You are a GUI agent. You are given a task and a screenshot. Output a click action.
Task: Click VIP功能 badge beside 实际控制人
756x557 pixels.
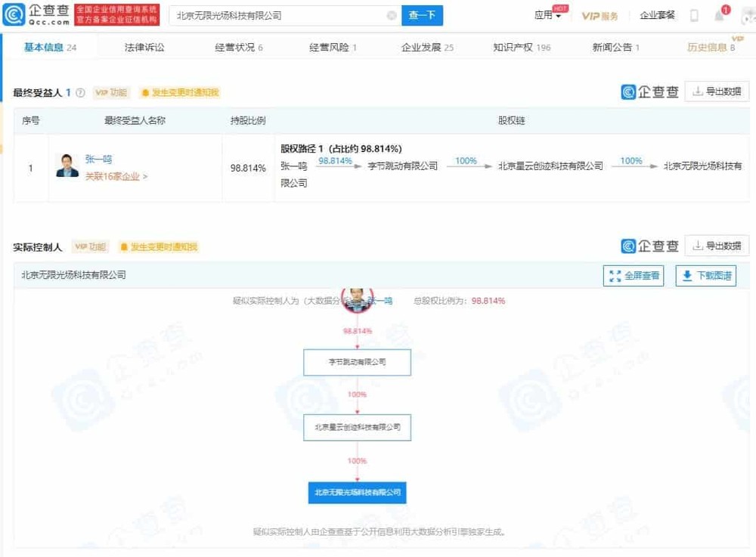coord(90,246)
